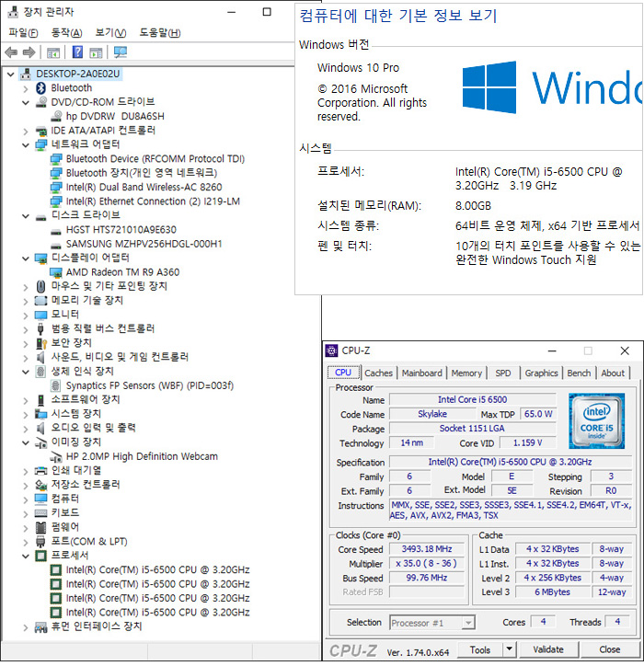Viewport: 644px width, 666px height.
Task: Switch to the Caches tab in CPU-Z
Action: 378,373
